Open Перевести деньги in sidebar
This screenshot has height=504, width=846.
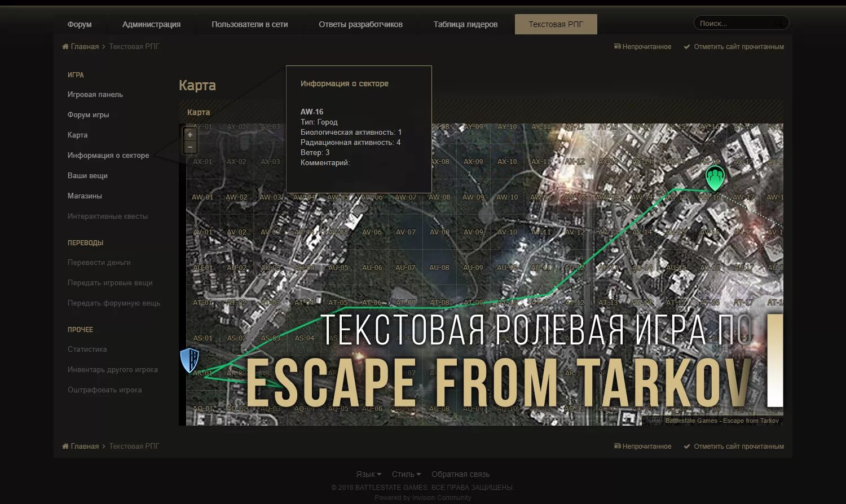(x=99, y=263)
